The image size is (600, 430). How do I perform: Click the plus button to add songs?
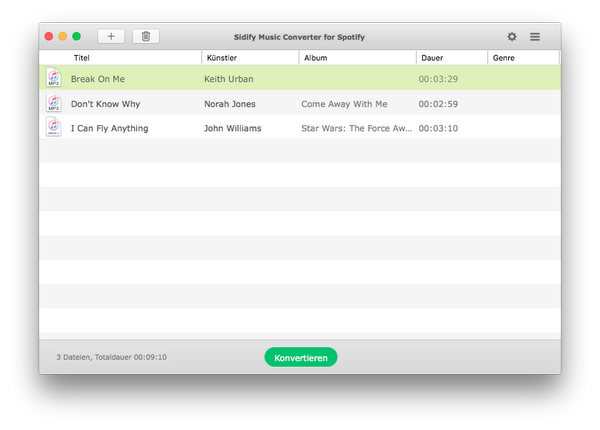click(111, 36)
